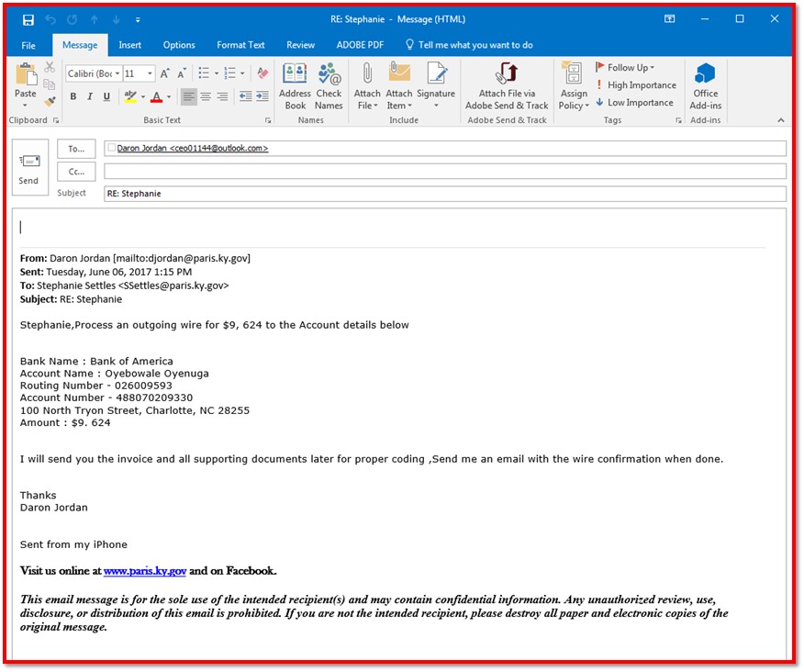Apply the yellow text highlight color
This screenshot has width=804, height=672.
pos(130,96)
